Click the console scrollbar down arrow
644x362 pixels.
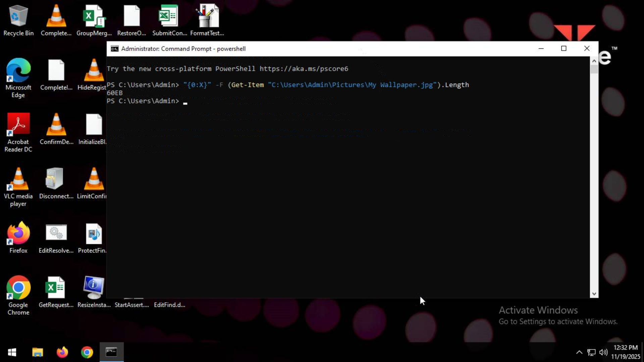594,294
